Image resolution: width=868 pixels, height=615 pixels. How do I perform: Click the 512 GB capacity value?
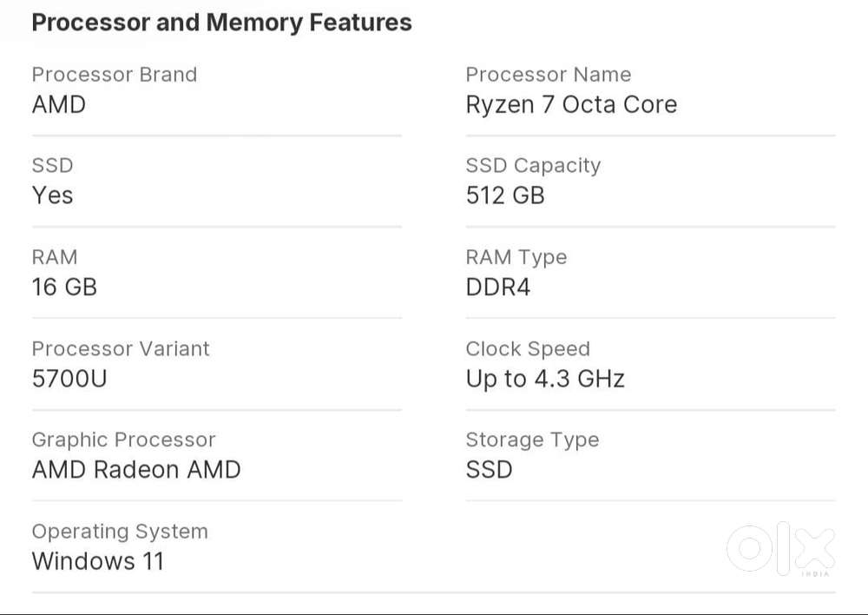505,195
